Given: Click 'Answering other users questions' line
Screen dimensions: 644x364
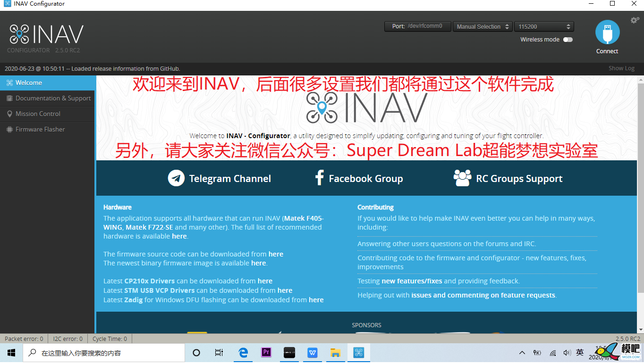Looking at the screenshot, I should pos(447,244).
